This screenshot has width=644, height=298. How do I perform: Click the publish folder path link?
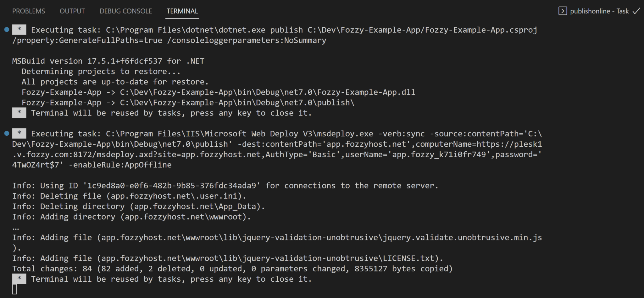click(237, 102)
